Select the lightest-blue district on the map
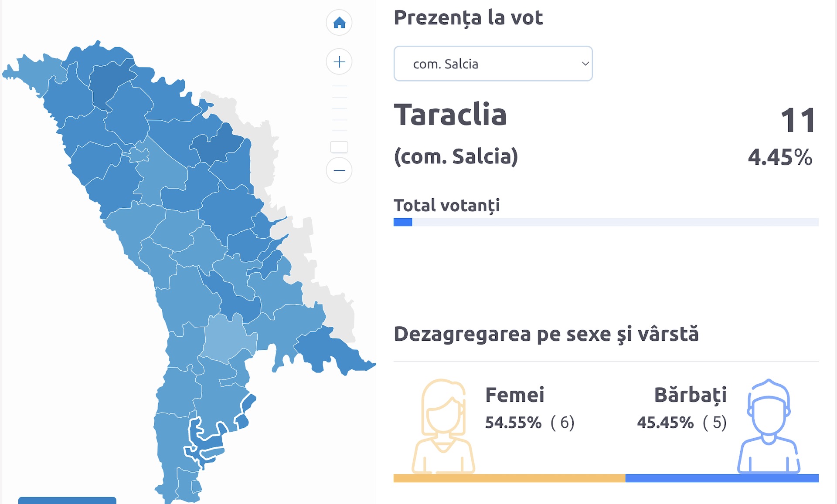 pyautogui.click(x=227, y=340)
